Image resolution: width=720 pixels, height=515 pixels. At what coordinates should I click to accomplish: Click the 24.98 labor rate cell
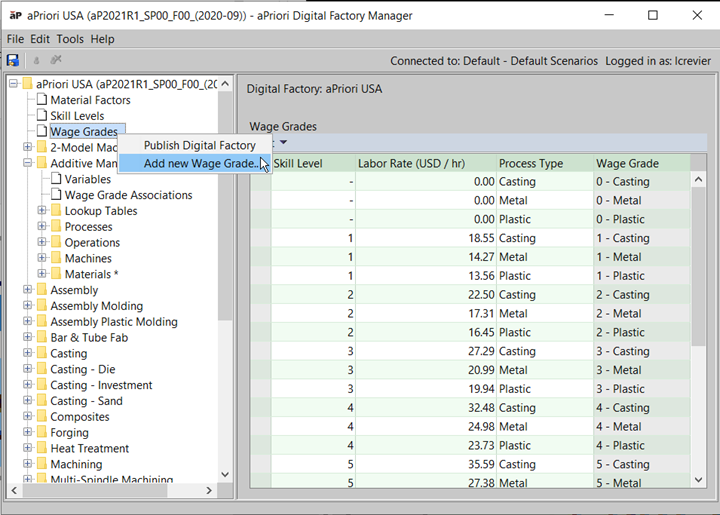click(x=426, y=426)
